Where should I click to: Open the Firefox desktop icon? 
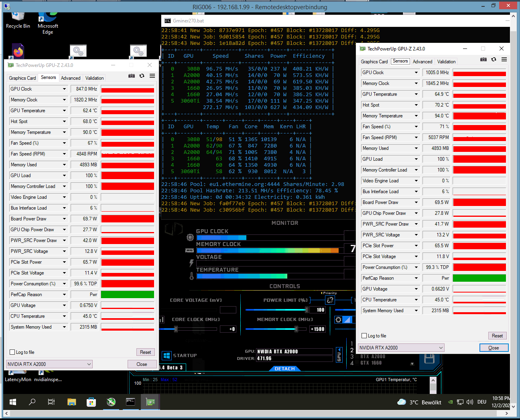18,51
